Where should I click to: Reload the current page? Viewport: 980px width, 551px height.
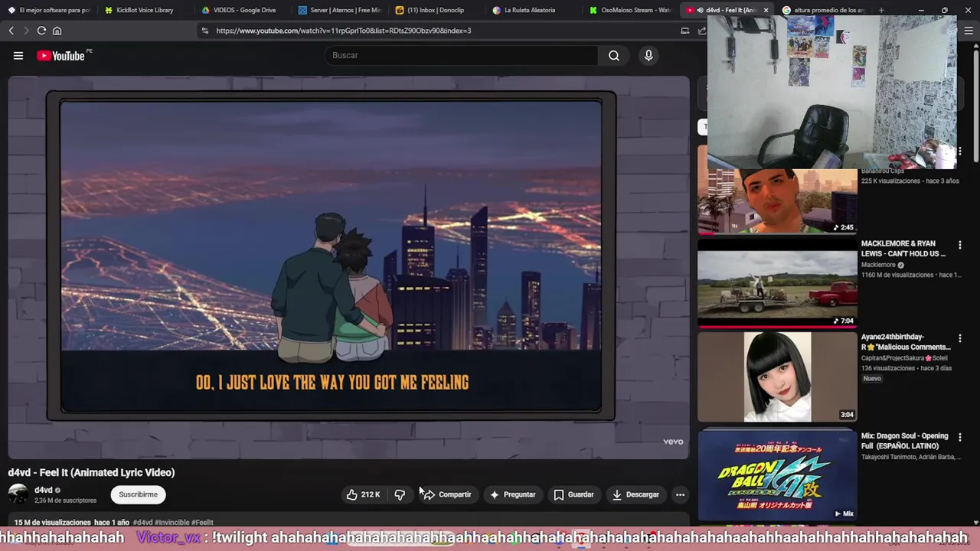(x=41, y=31)
